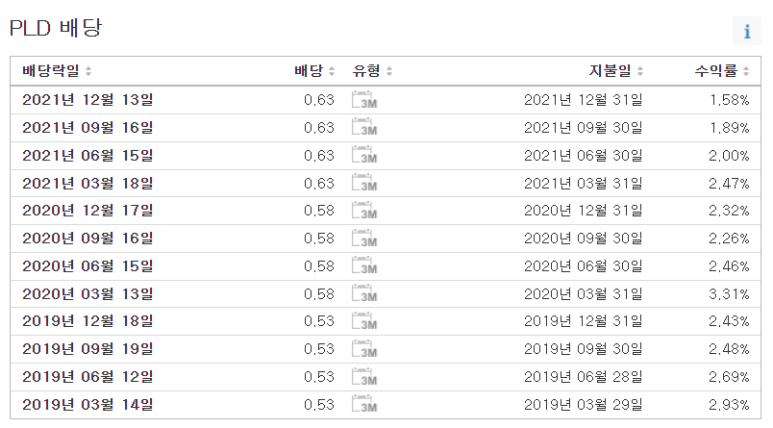This screenshot has width=773, height=428.
Task: Select ex-dividend date 2019년 03월 14일
Action: [88, 404]
